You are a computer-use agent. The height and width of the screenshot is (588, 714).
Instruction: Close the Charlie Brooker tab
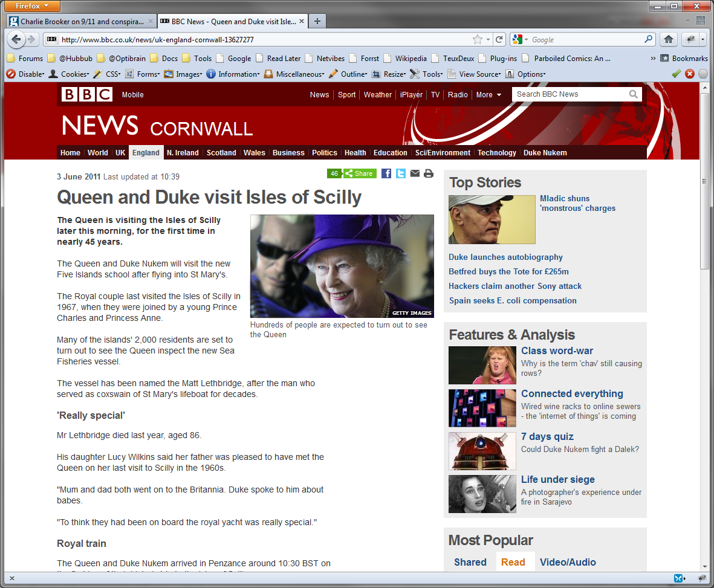(151, 21)
